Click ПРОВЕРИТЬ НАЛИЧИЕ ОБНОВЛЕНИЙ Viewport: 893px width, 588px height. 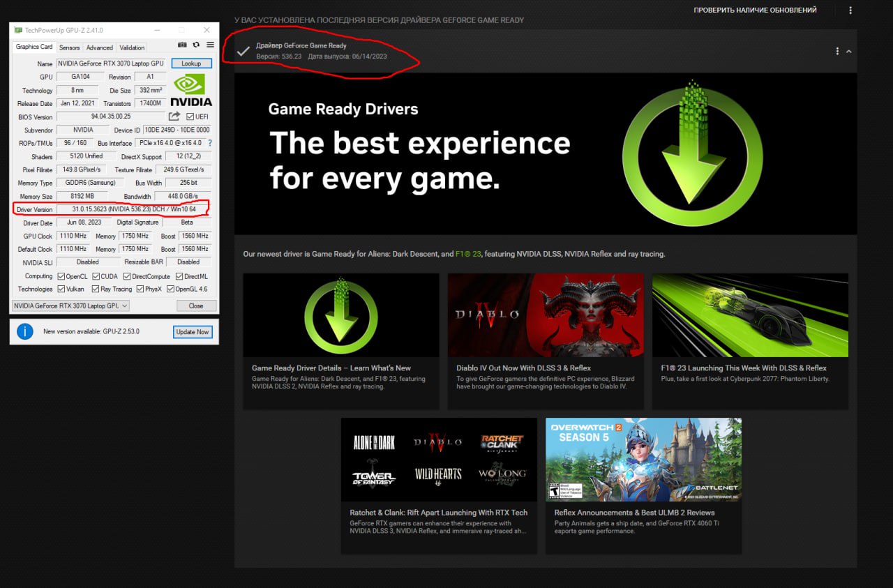pyautogui.click(x=755, y=10)
